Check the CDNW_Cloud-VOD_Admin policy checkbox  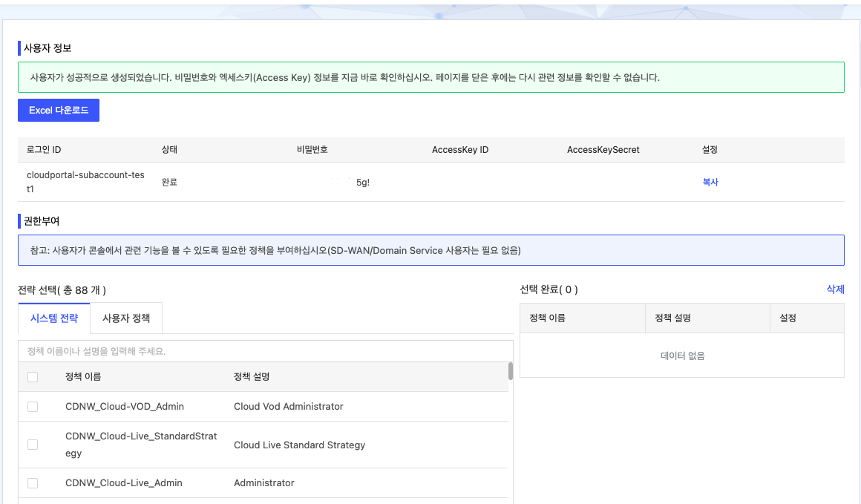coord(33,407)
